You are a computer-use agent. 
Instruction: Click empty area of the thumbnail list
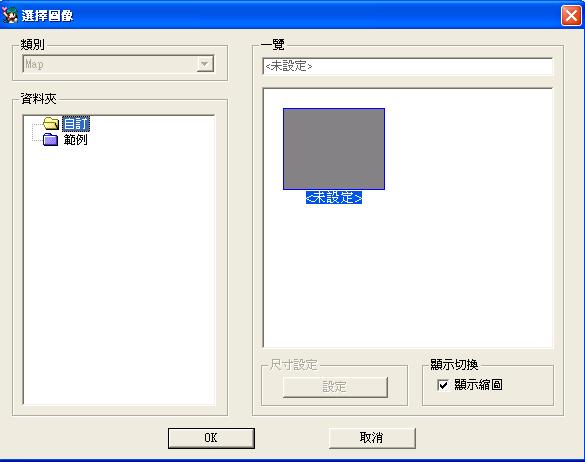[x=448, y=269]
